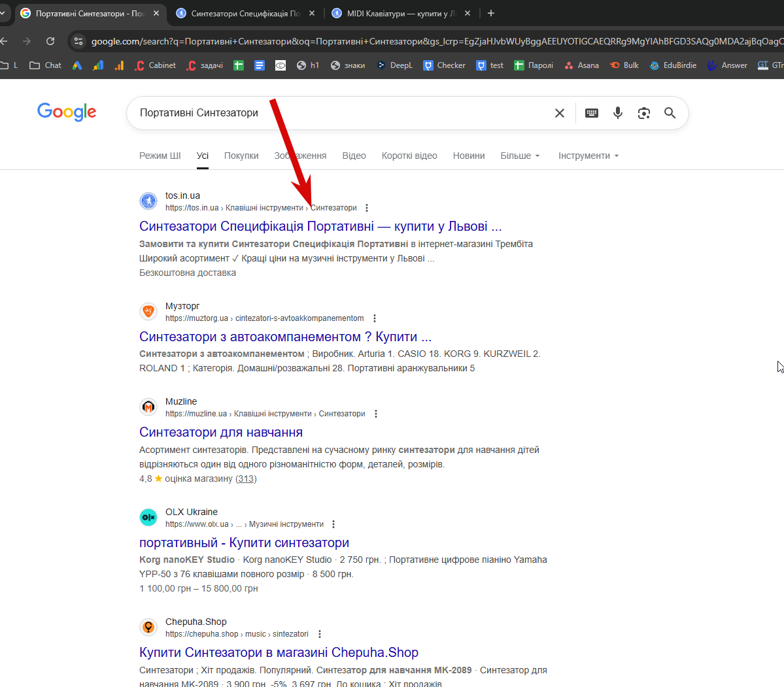Start voice search with the microphone icon
Screen dimensions: 784x687
pos(617,113)
